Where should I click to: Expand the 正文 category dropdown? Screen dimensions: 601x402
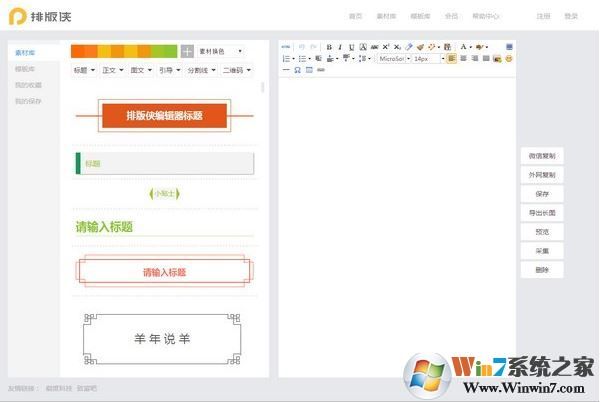pos(113,70)
